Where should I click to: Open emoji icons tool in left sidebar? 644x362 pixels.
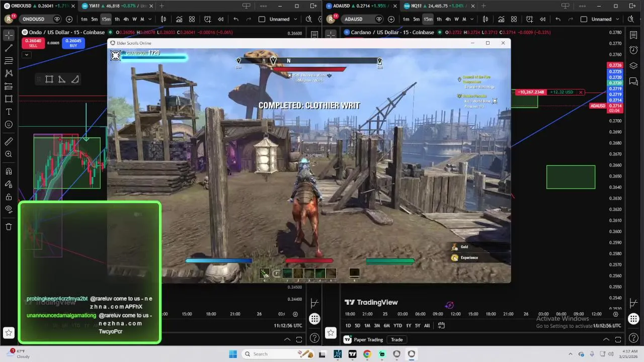(9, 125)
